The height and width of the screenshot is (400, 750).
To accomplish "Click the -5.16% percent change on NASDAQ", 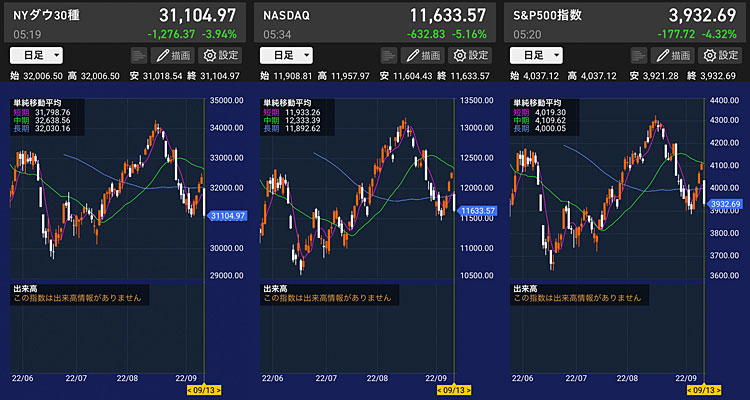I will [x=469, y=34].
